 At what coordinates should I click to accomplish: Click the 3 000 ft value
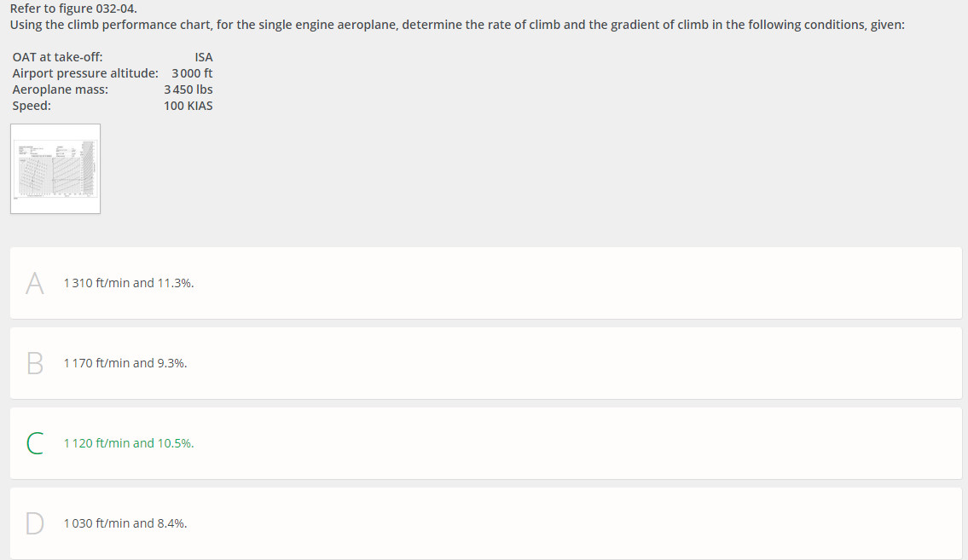coord(192,73)
